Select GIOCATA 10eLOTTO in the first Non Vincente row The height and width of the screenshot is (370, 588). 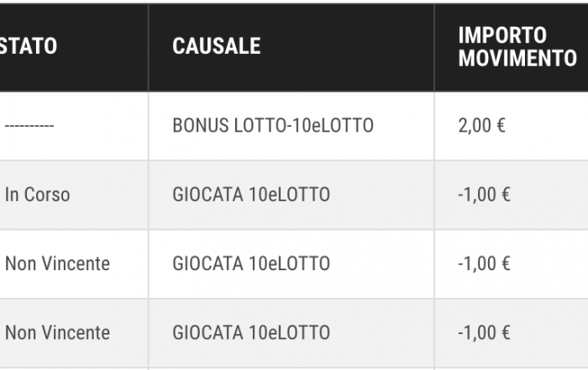point(251,263)
